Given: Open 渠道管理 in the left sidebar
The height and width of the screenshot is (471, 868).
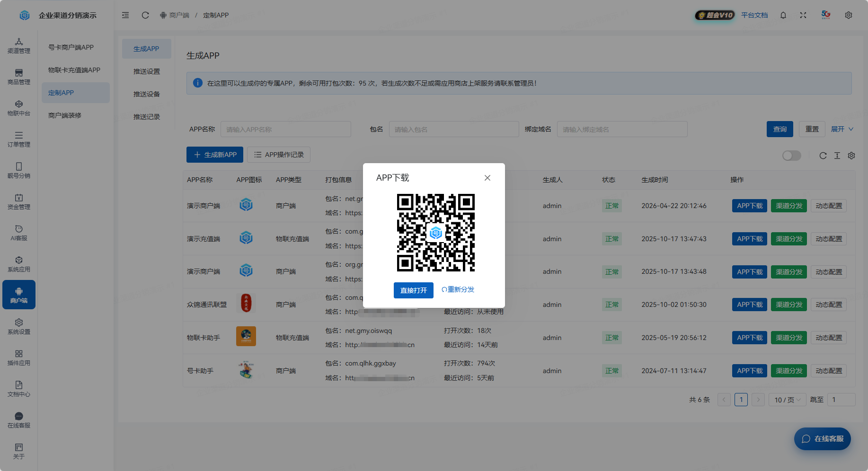Looking at the screenshot, I should pyautogui.click(x=19, y=46).
